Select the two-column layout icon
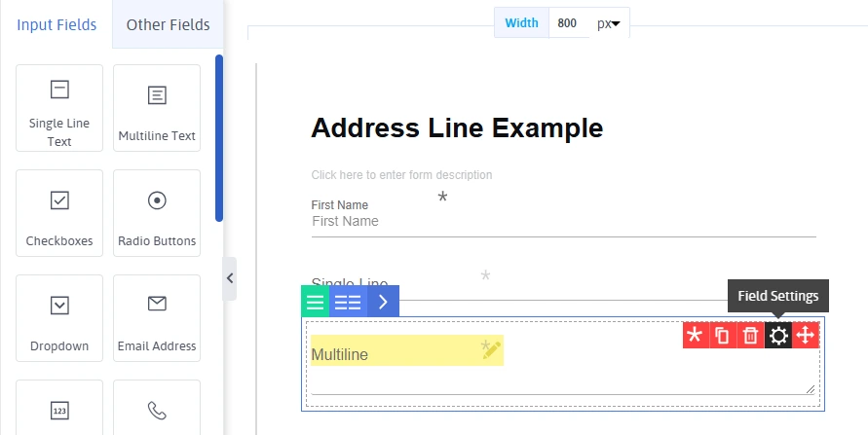 click(348, 302)
